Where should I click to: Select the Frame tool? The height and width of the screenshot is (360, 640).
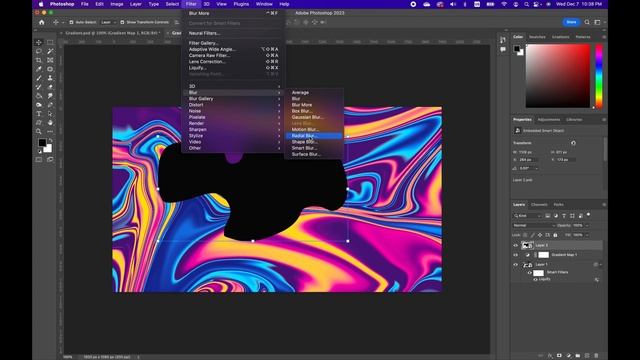(x=50, y=60)
